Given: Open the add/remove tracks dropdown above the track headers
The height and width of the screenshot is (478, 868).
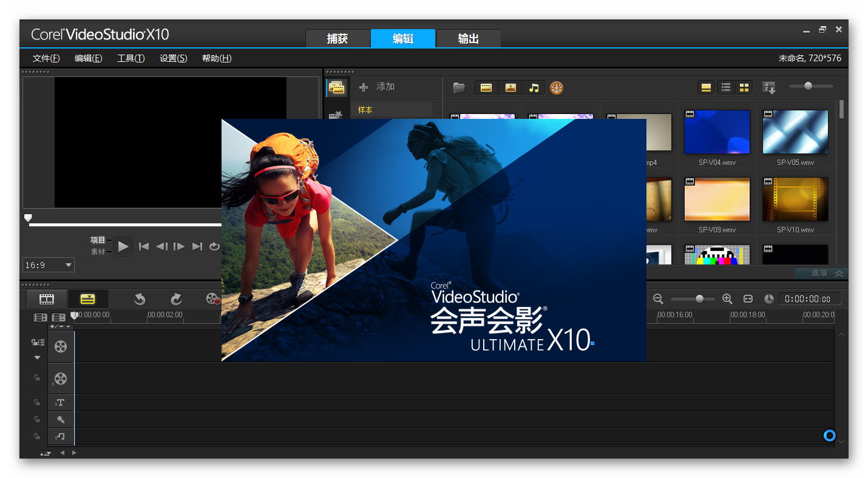Looking at the screenshot, I should click(60, 326).
